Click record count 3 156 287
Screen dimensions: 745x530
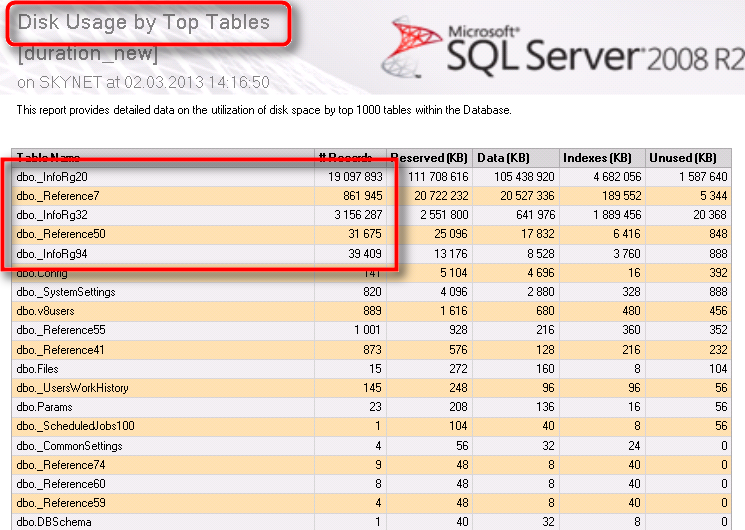tap(358, 215)
